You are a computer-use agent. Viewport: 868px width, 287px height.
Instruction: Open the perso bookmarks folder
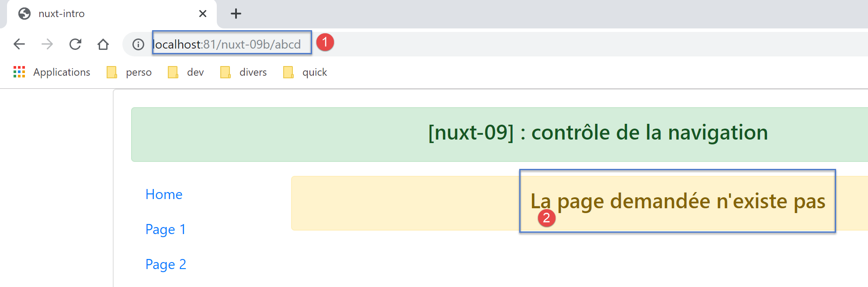[130, 72]
